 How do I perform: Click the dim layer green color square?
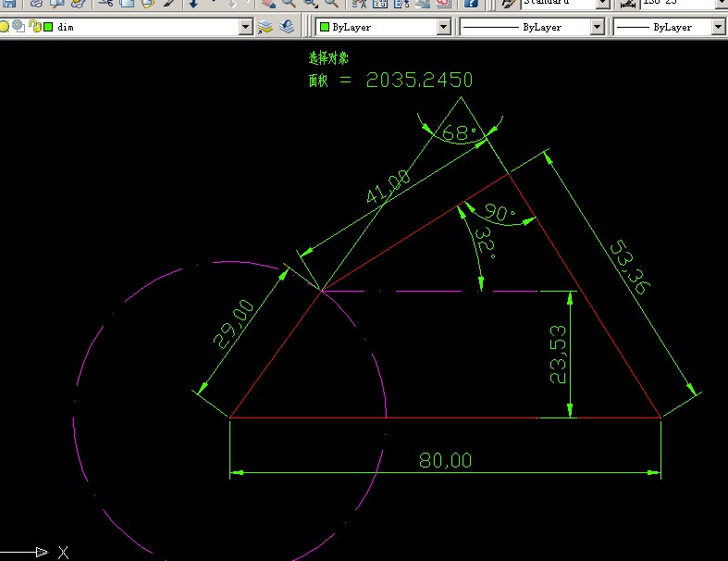48,27
